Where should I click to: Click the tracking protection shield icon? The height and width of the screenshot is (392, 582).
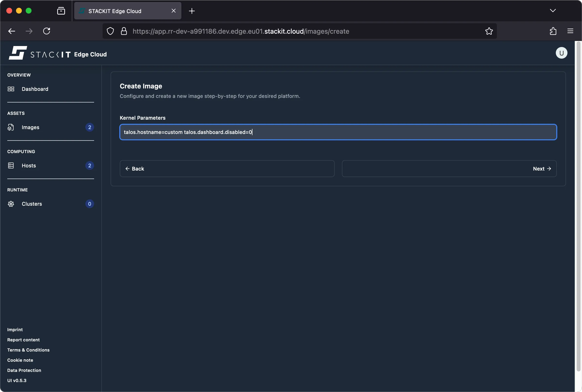pyautogui.click(x=110, y=31)
